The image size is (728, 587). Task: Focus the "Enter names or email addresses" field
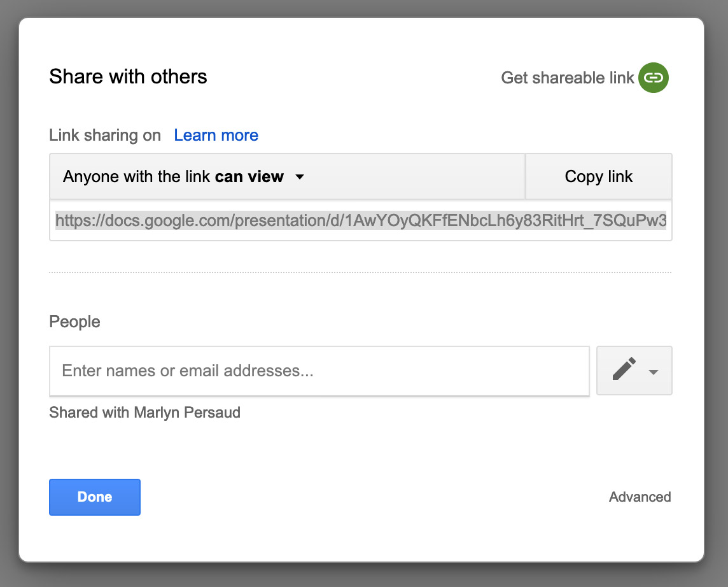tap(319, 371)
